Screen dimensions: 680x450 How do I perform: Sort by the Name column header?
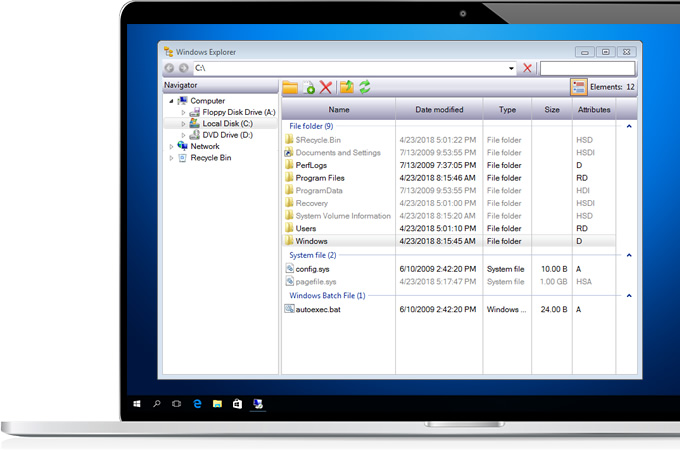(339, 110)
